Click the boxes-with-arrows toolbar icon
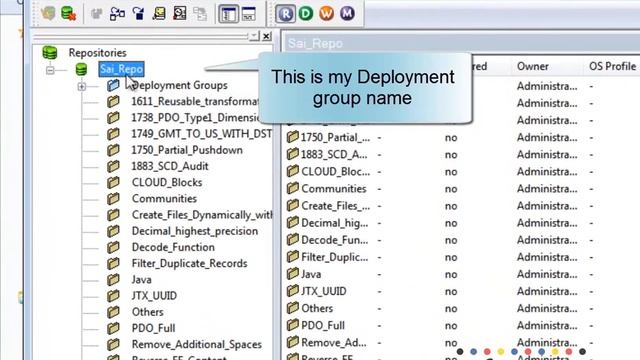The width and height of the screenshot is (640, 360). [x=117, y=14]
